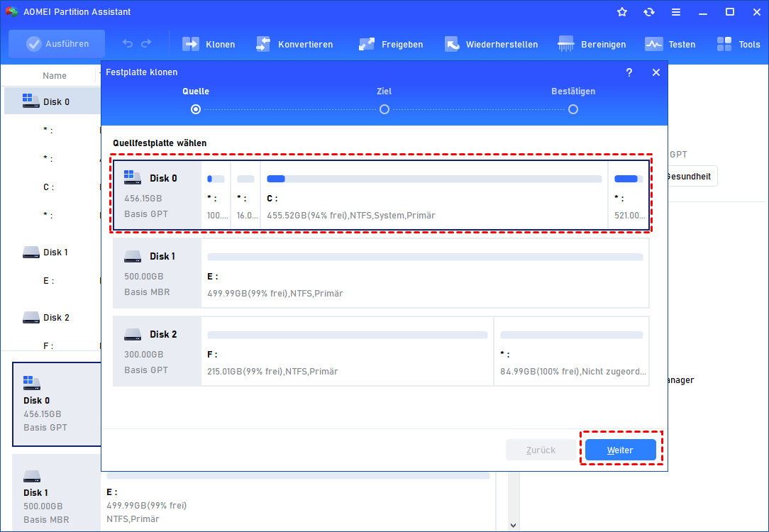Open the Konvertieren toolbar menu
The height and width of the screenshot is (532, 769).
point(294,44)
